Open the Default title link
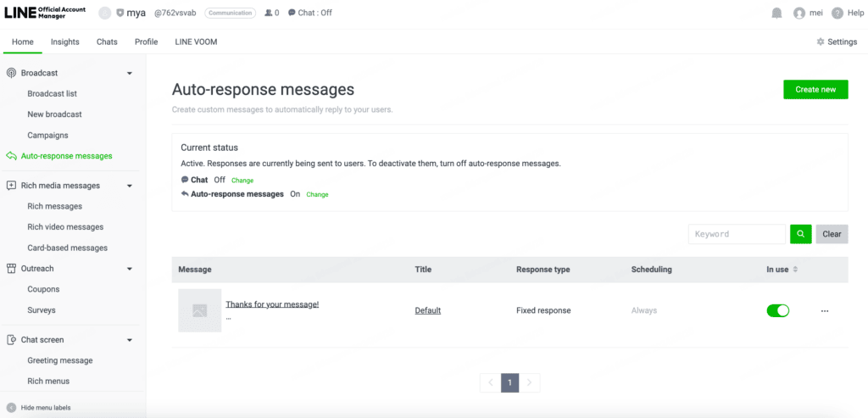This screenshot has height=418, width=868. tap(428, 310)
